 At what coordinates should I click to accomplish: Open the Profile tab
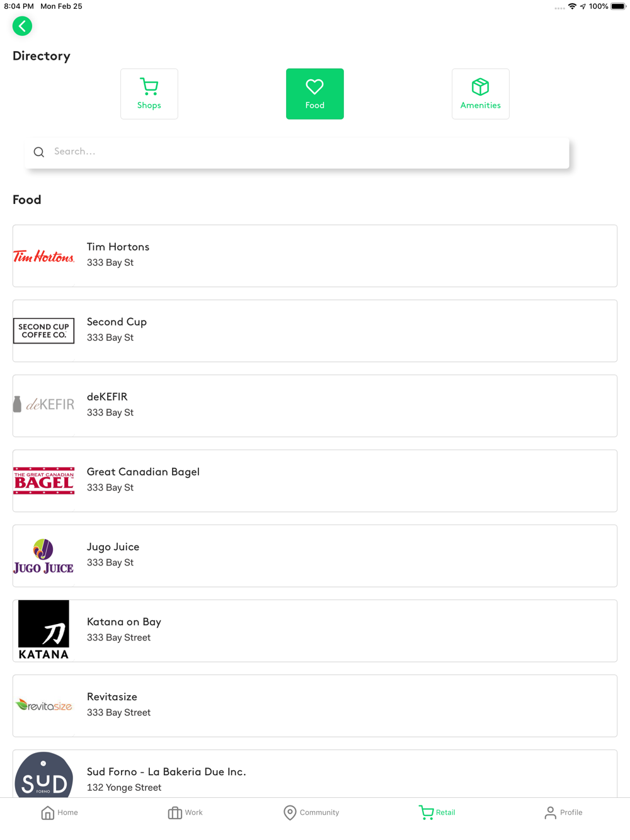(x=563, y=812)
